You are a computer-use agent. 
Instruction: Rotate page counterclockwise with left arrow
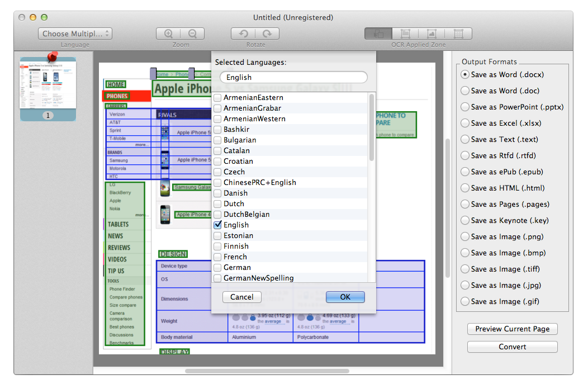coord(243,34)
